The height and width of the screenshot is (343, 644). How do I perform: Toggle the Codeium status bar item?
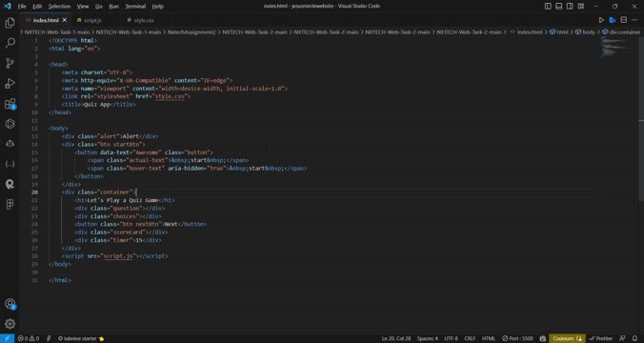(567, 338)
